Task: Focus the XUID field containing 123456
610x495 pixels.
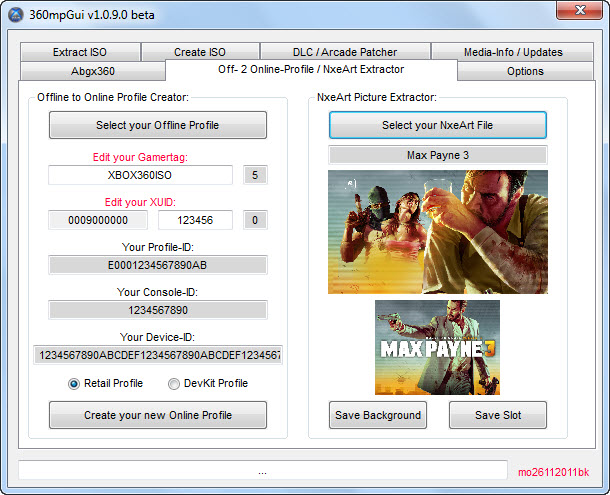Action: point(195,220)
